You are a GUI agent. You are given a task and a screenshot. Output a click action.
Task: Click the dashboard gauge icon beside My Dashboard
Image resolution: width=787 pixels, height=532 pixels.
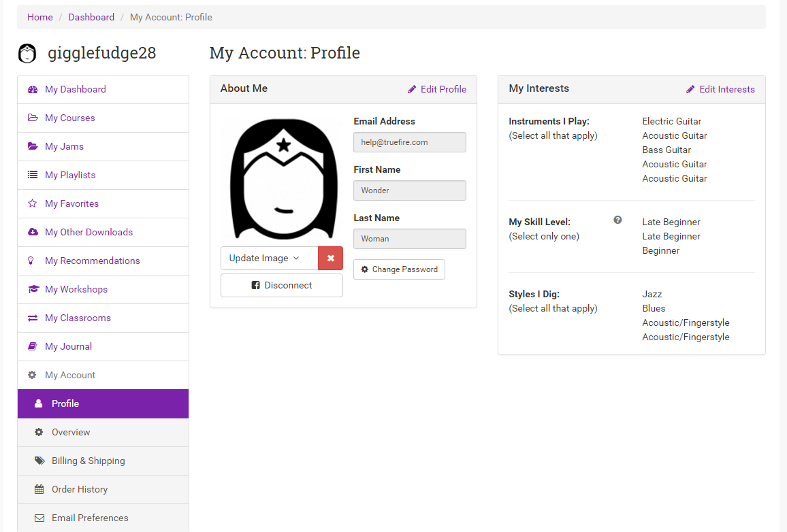tap(33, 89)
